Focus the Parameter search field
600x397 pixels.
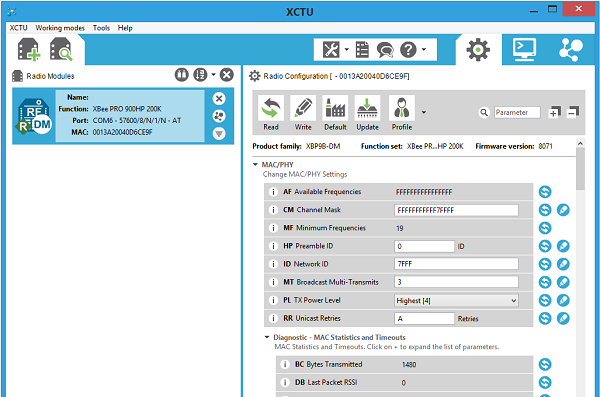point(517,113)
